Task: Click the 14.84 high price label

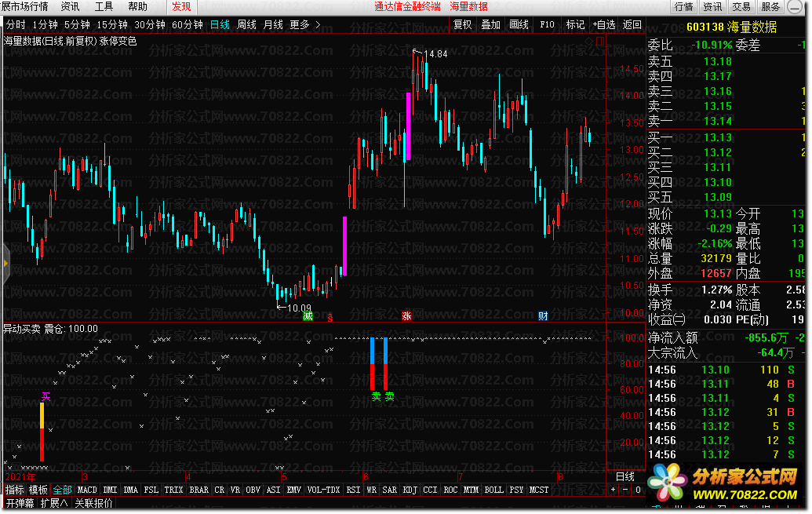Action: click(x=435, y=54)
